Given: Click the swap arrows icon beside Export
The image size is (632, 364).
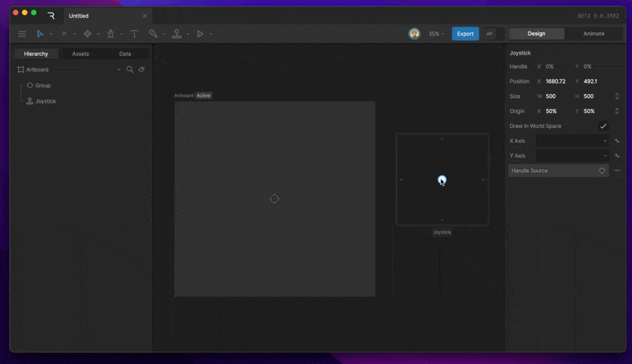Looking at the screenshot, I should coord(489,34).
